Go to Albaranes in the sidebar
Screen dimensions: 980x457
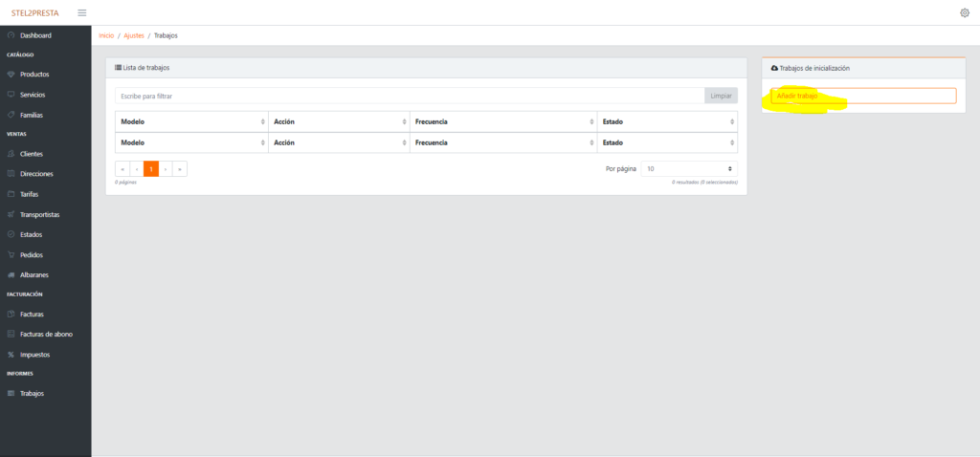coord(33,275)
